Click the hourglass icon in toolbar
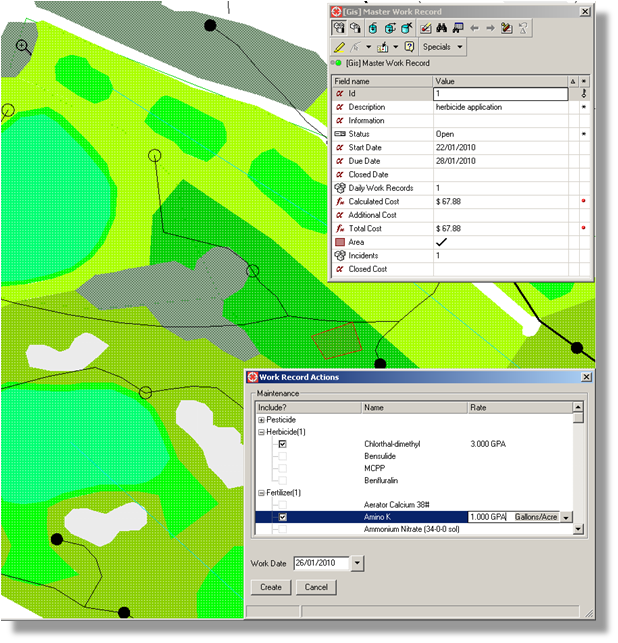 click(x=522, y=27)
